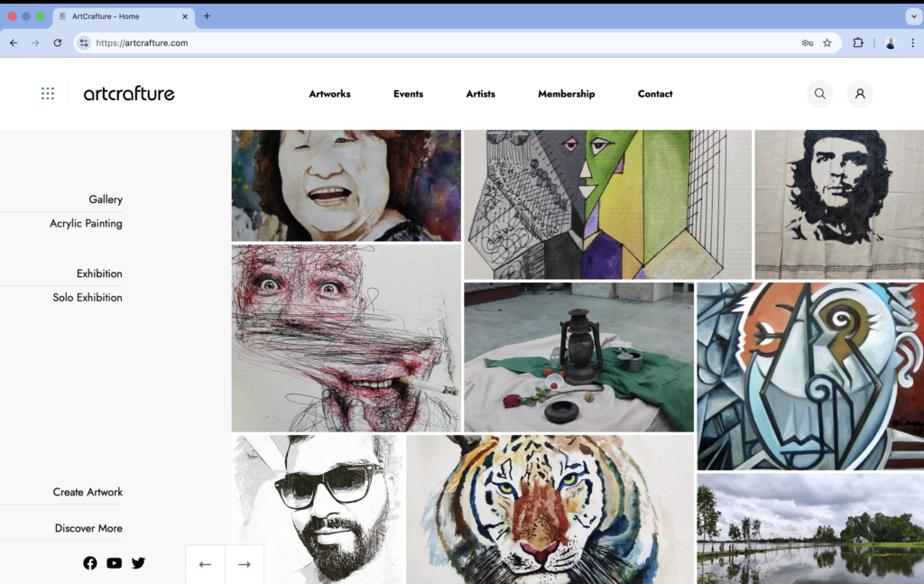Viewport: 924px width, 584px height.
Task: Bookmark this page with star icon
Action: click(827, 42)
